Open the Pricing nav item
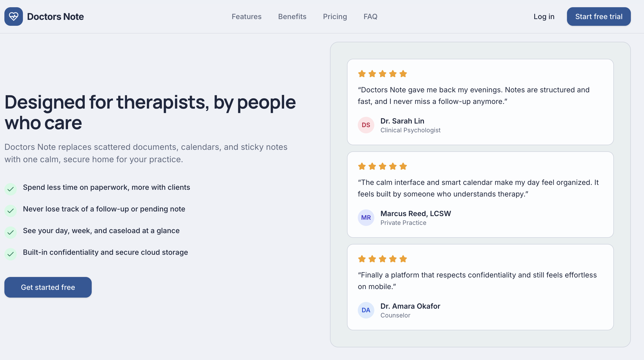Viewport: 644px width, 360px height. 335,17
